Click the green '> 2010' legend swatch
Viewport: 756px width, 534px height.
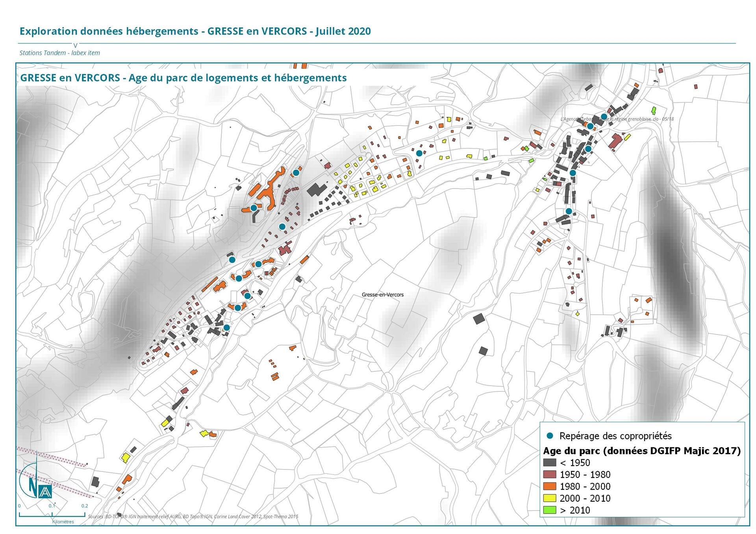(550, 510)
